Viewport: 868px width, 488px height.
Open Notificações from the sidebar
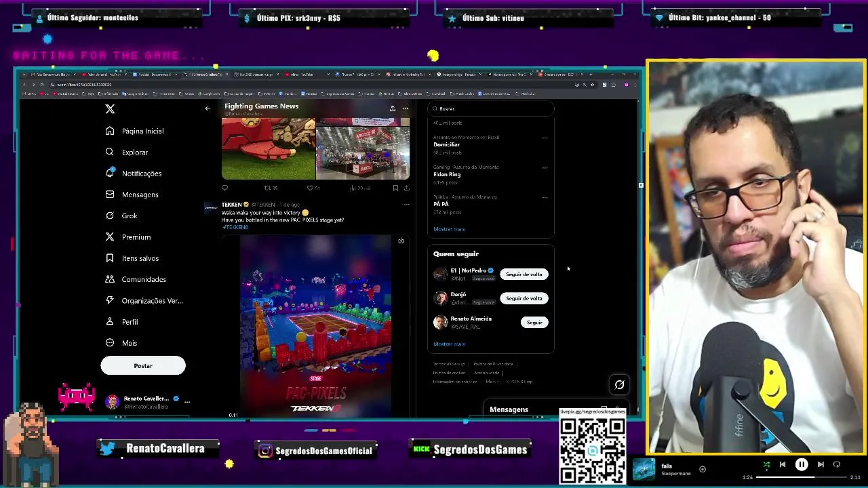[134, 174]
